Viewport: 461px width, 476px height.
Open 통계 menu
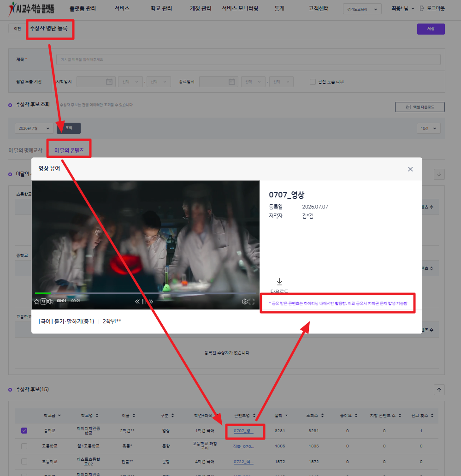click(279, 8)
